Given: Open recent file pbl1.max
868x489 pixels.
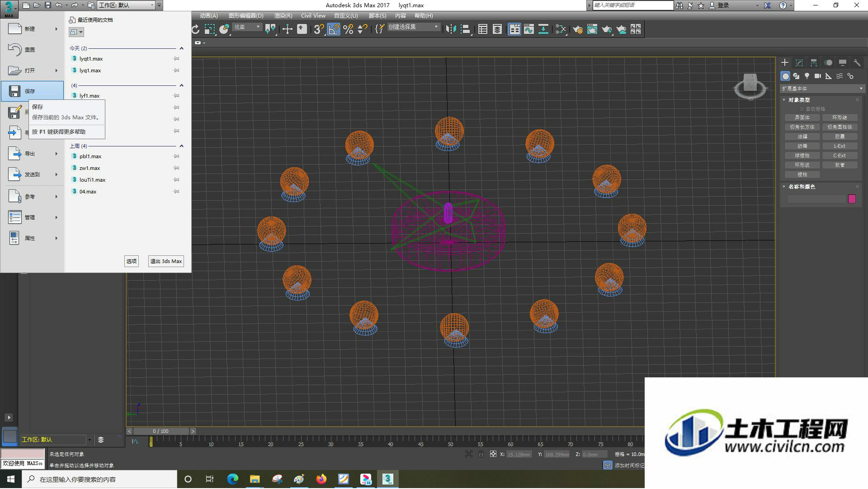Looking at the screenshot, I should point(90,156).
